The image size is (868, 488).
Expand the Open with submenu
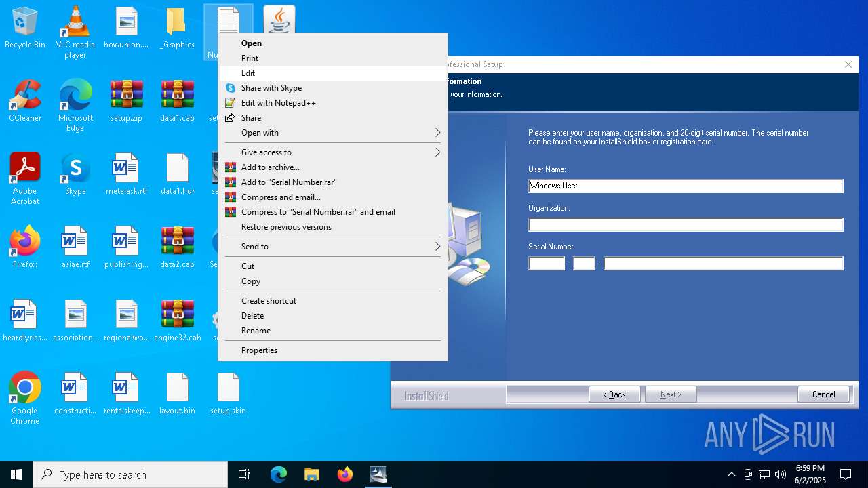pyautogui.click(x=332, y=133)
